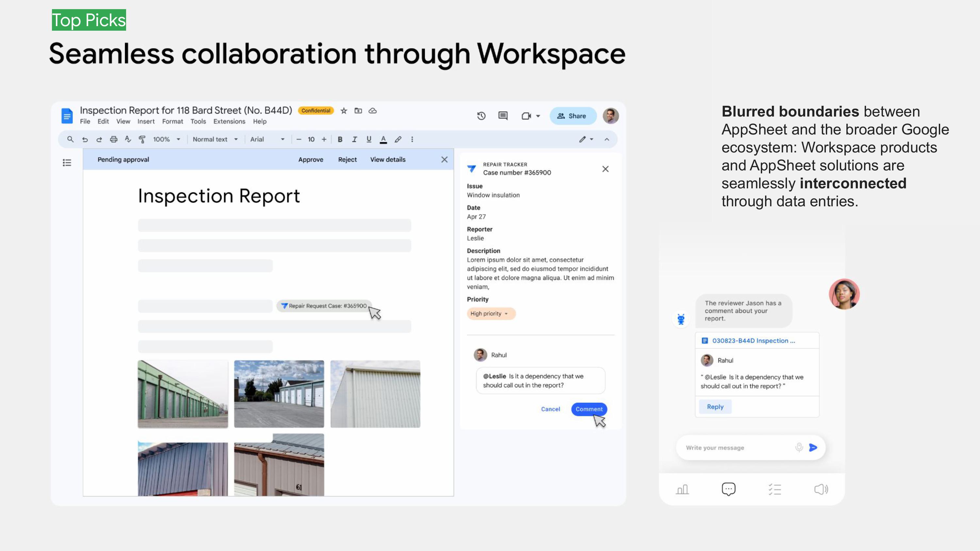This screenshot has width=980, height=551.
Task: Increase font size with plus
Action: click(x=324, y=140)
